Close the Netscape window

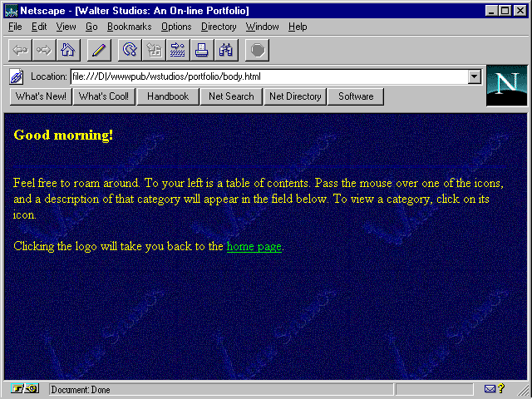coord(520,11)
